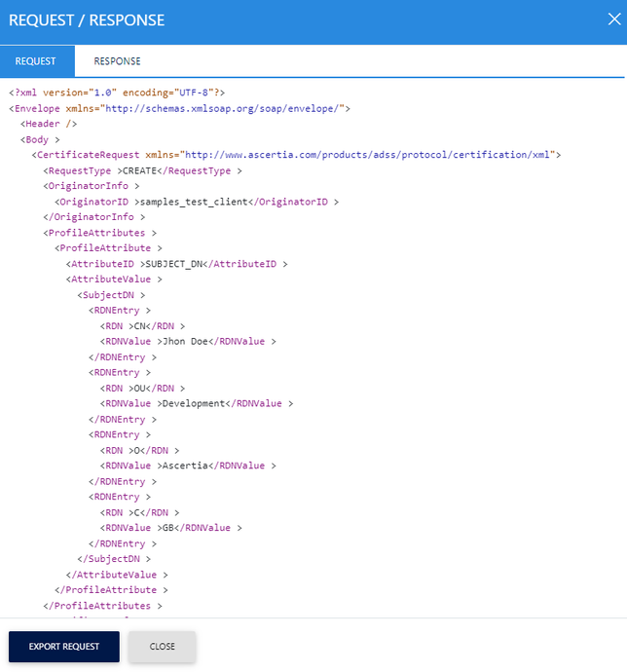Viewport: 627px width, 672px height.
Task: Click the Jhon Doe RDN value
Action: pyautogui.click(x=187, y=342)
